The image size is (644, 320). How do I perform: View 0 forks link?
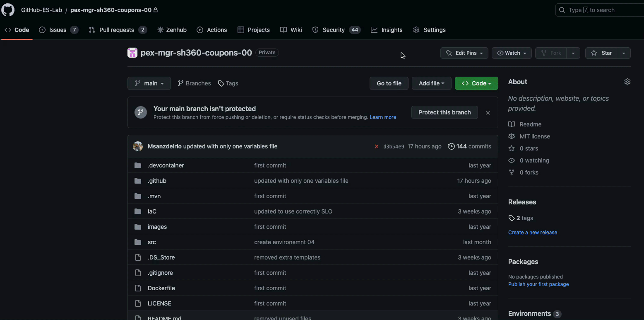(524, 172)
